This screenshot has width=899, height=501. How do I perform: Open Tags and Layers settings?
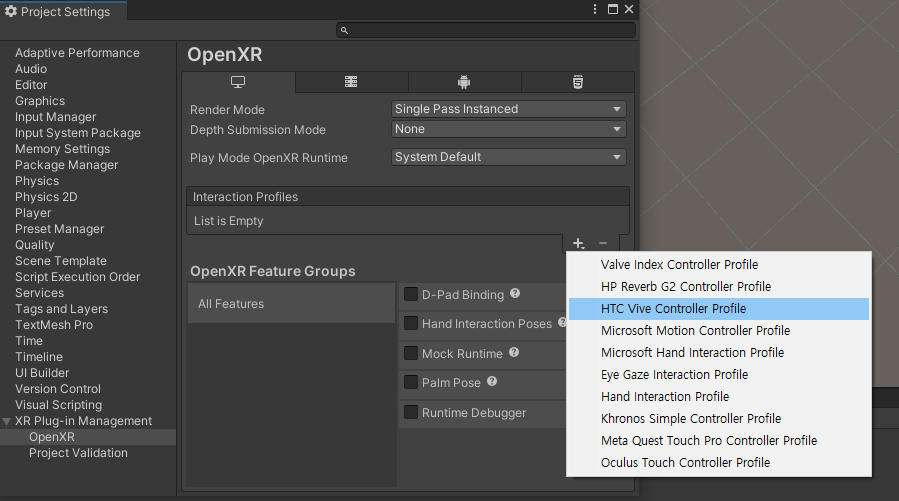pos(61,309)
